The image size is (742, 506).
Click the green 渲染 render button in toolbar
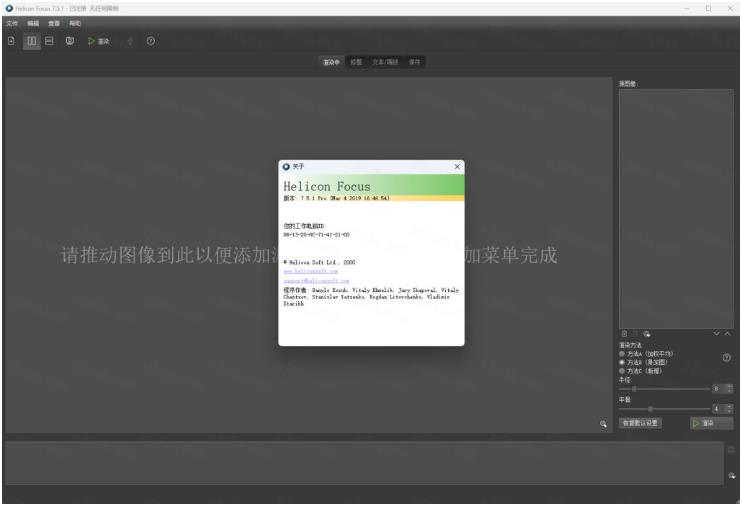coord(98,41)
